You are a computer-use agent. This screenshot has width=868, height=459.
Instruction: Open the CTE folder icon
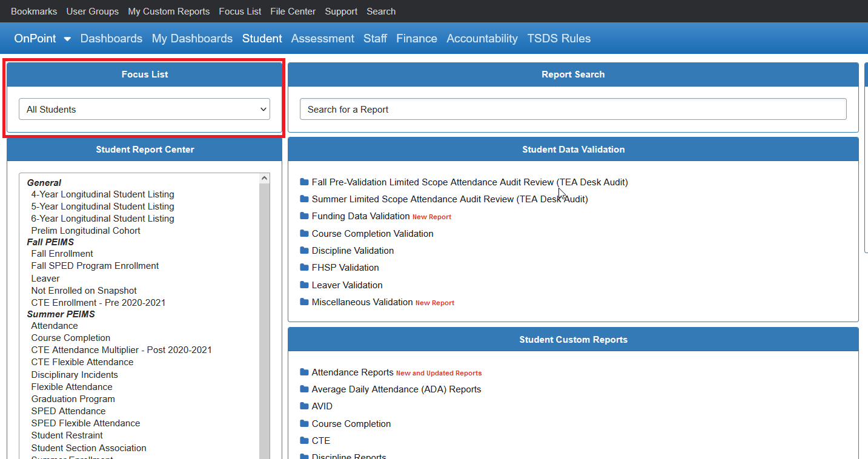[304, 441]
